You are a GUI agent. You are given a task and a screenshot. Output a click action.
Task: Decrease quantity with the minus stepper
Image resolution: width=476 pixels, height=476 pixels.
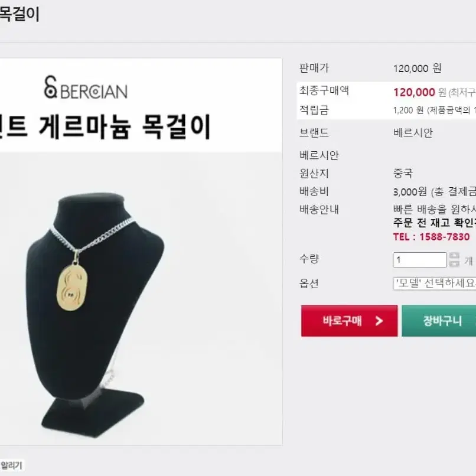pos(454,263)
